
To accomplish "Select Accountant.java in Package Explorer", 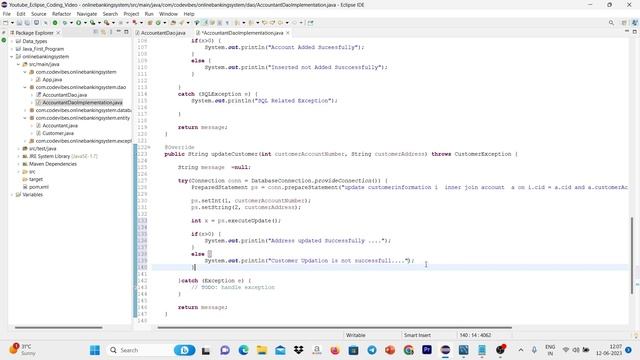I will 60,126.
